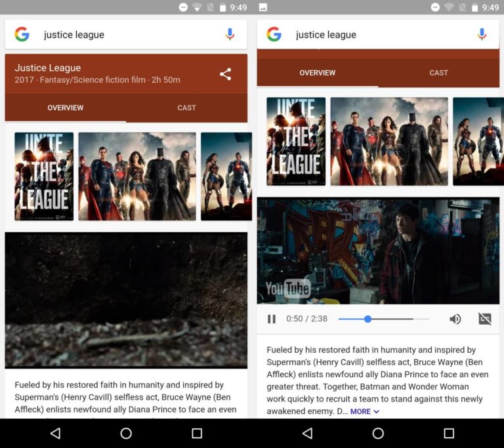Open the Overview tab on the right screen
This screenshot has width=504, height=448.
coord(318,73)
